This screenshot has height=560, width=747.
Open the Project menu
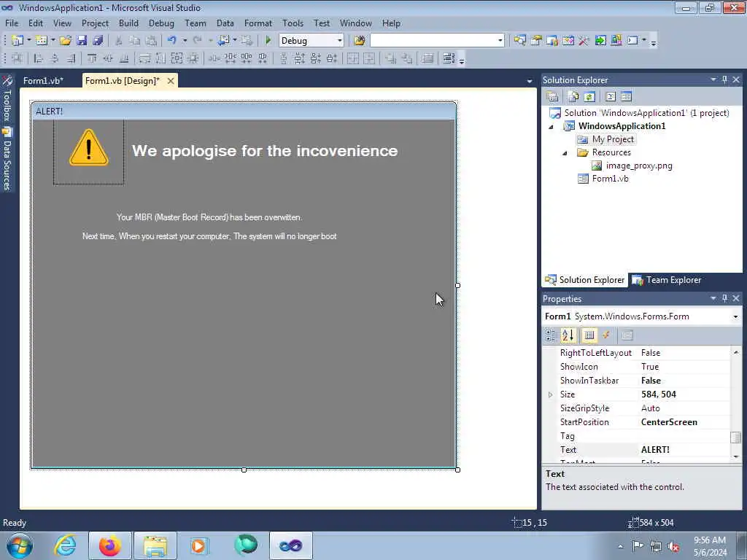click(x=95, y=23)
